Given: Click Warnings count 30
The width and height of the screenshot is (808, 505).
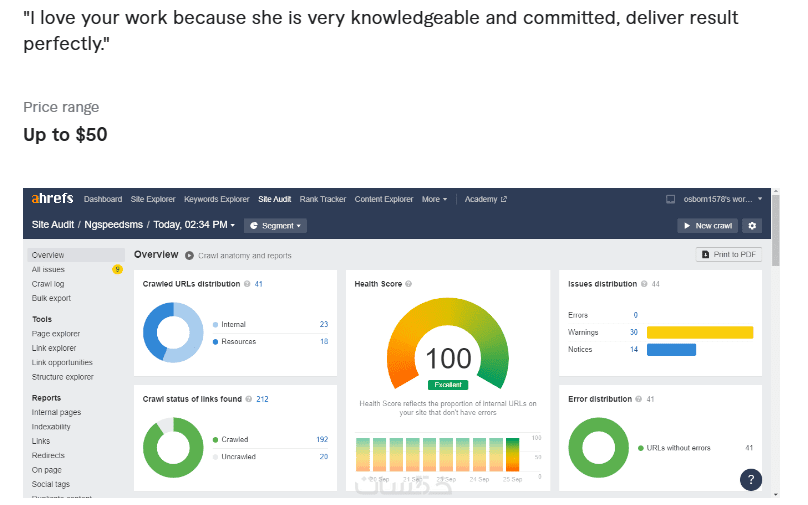Looking at the screenshot, I should 634,332.
